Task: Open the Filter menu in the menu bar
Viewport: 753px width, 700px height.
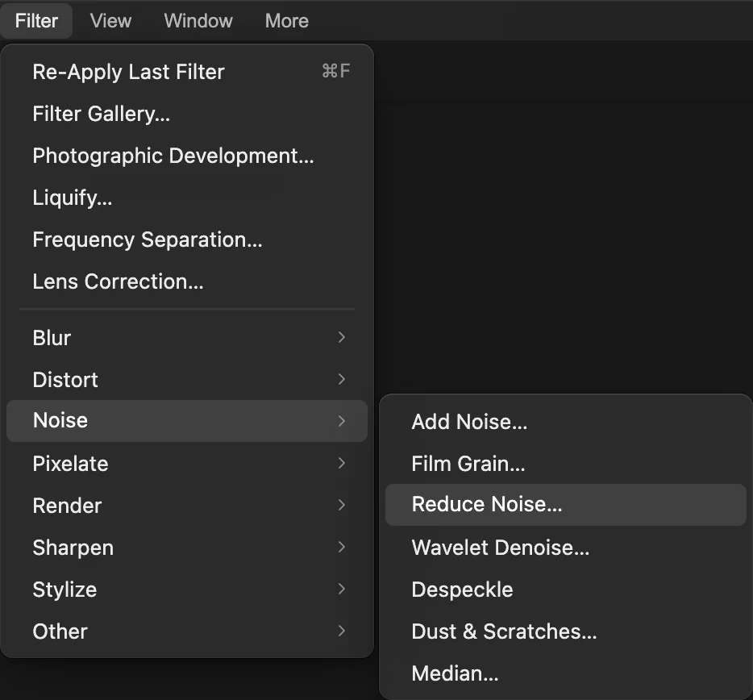Action: [36, 21]
